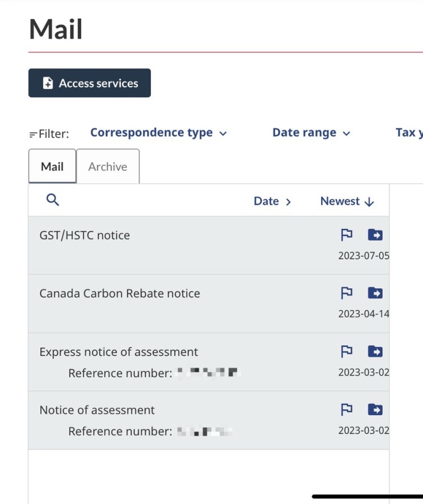The height and width of the screenshot is (504, 423).
Task: Click the Access services button
Action: pos(89,83)
